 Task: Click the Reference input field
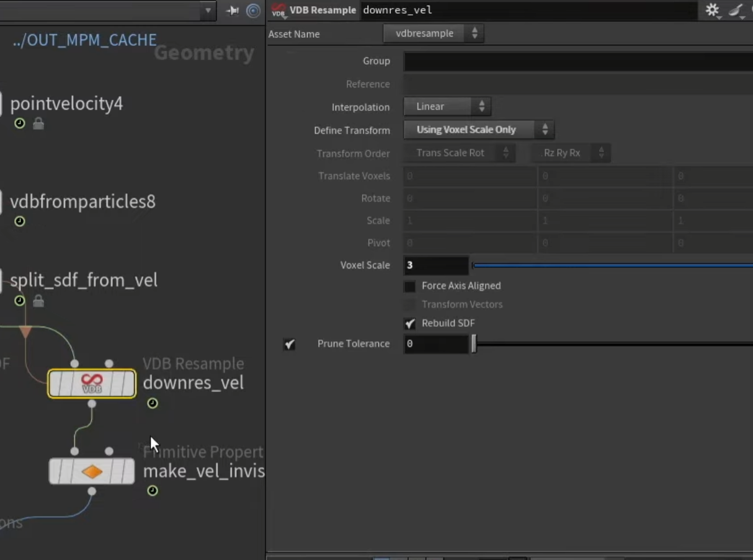tap(578, 84)
